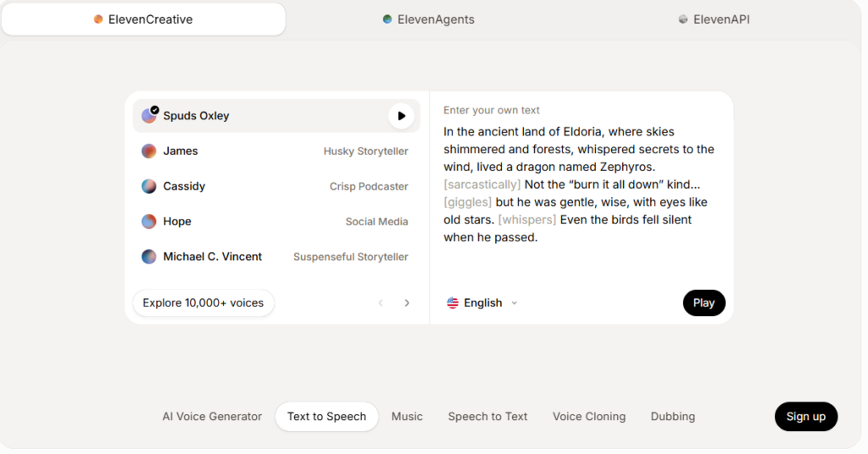The width and height of the screenshot is (868, 454).
Task: Play the Spuds Oxley voice preview
Action: click(x=401, y=116)
